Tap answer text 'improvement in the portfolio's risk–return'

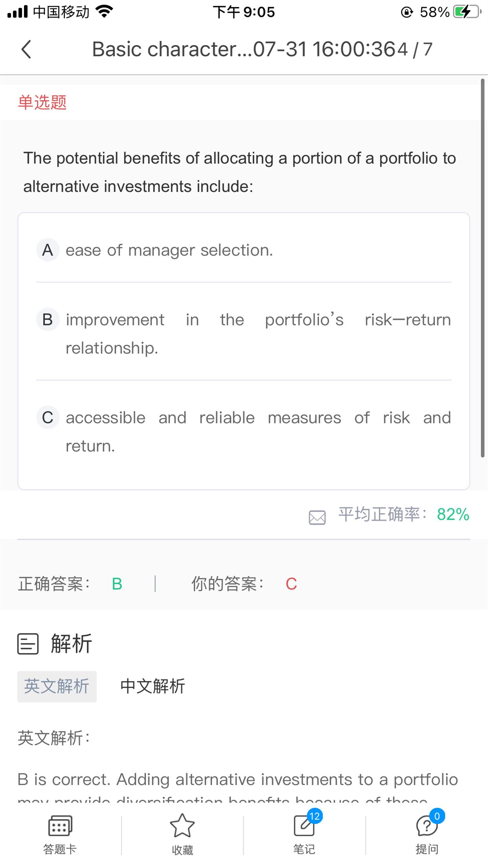[258, 320]
